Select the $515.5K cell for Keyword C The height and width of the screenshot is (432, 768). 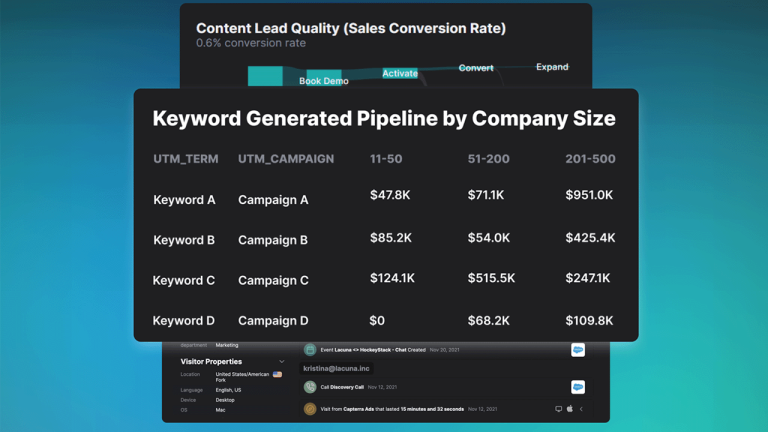(491, 278)
